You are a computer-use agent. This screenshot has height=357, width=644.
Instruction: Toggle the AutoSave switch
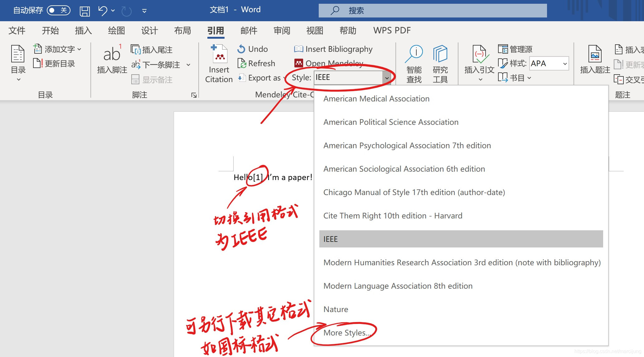[58, 10]
